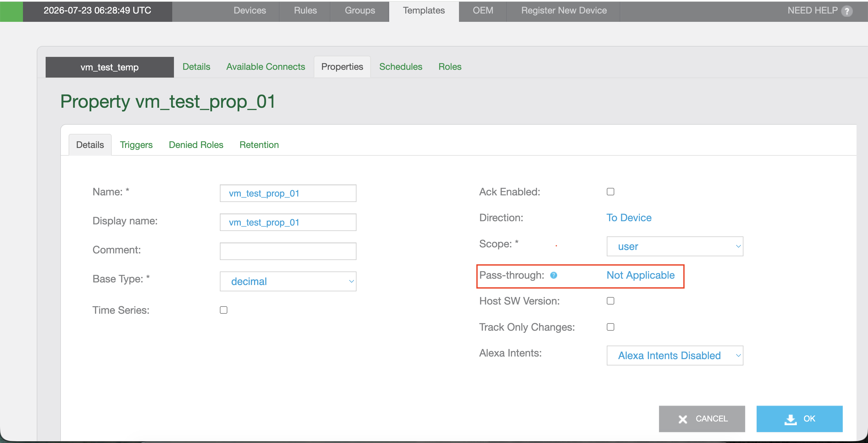Screen dimensions: 868x443
Task: Go to the Devices menu tab
Action: 250,11
